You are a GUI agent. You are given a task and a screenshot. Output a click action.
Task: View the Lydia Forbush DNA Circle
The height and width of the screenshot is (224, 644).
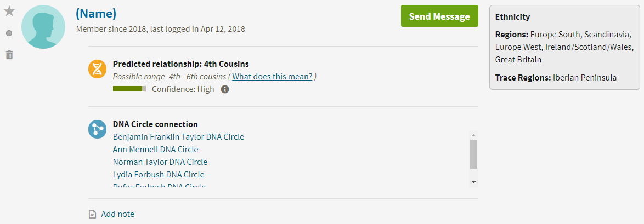158,175
